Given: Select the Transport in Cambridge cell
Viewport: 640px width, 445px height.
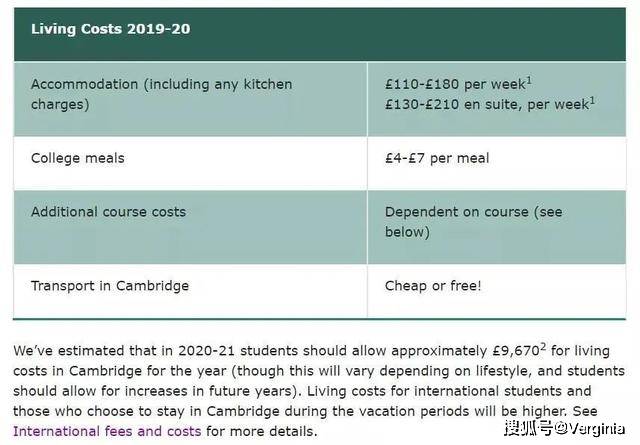Looking at the screenshot, I should tap(190, 290).
